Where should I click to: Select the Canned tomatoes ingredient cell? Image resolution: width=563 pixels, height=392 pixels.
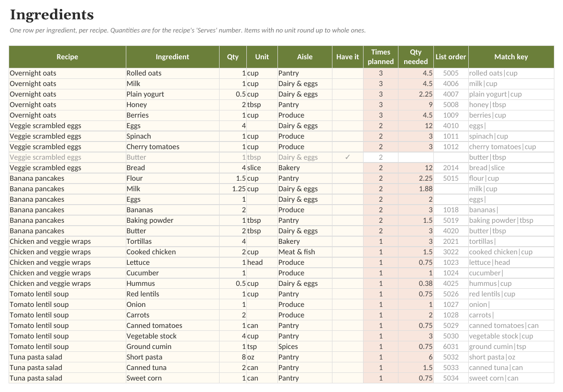tap(172, 326)
